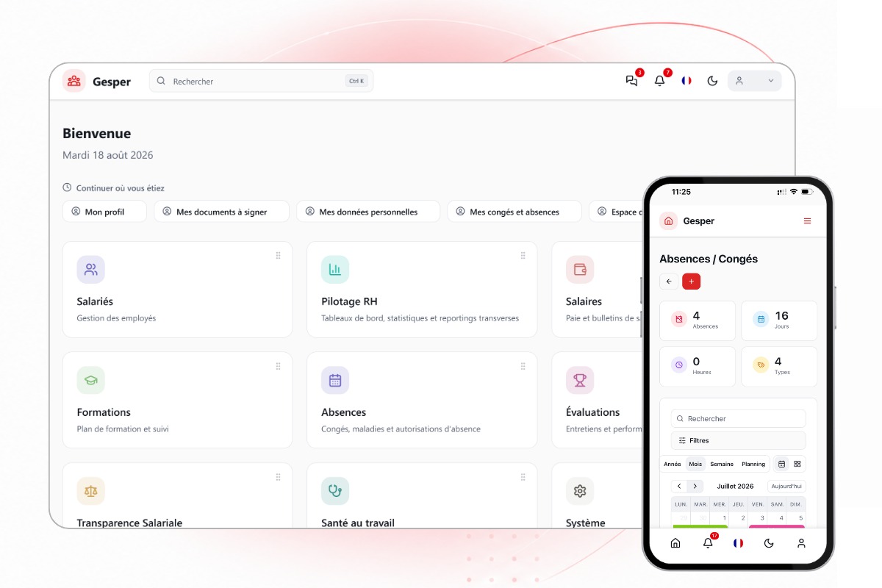Open Mes documents à signer shortcut
Viewport: 882px width, 588px height.
tap(221, 212)
